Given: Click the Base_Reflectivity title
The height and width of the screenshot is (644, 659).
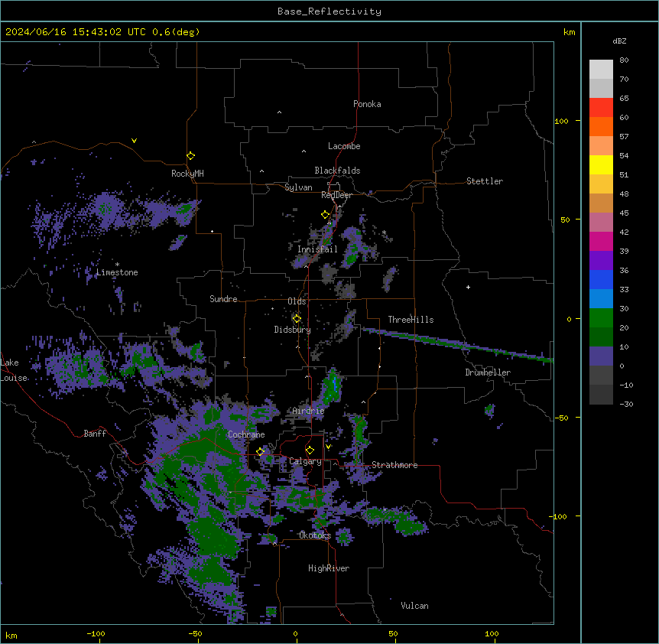Looking at the screenshot, I should pyautogui.click(x=329, y=11).
